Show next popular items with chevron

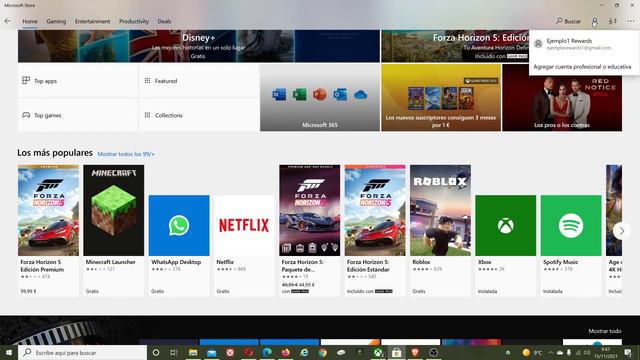(622, 231)
